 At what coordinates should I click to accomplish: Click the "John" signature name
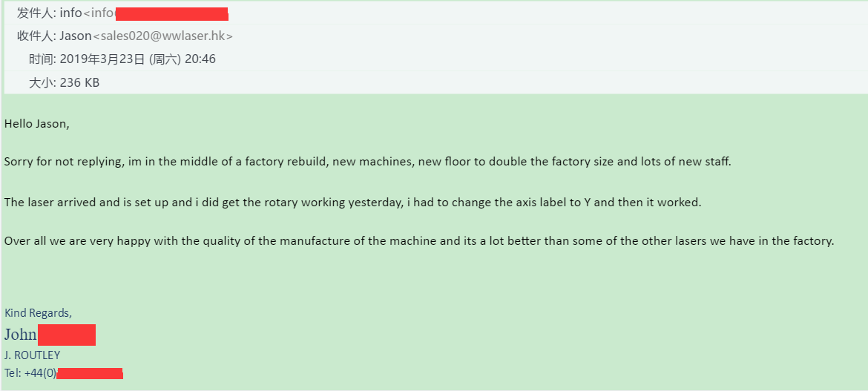click(x=21, y=335)
